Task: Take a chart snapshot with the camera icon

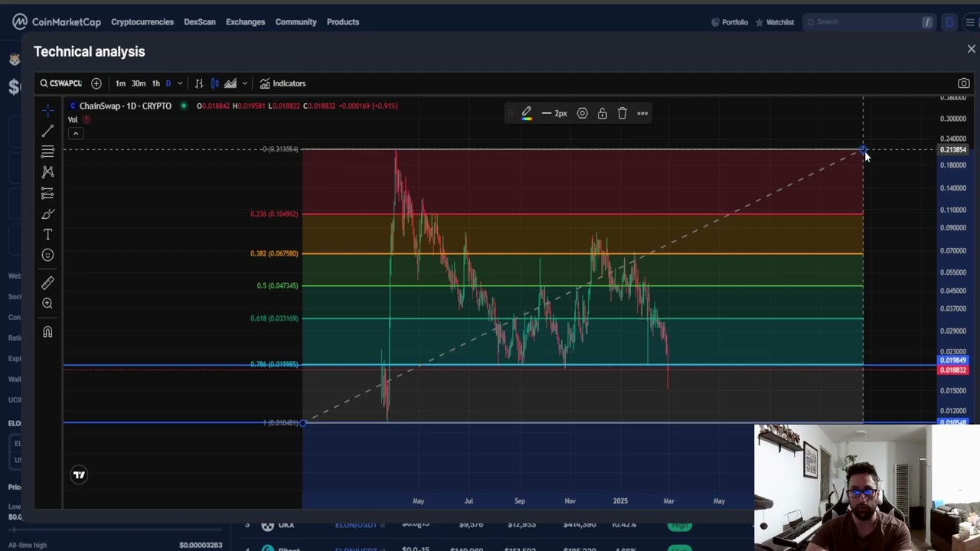Action: (x=964, y=83)
